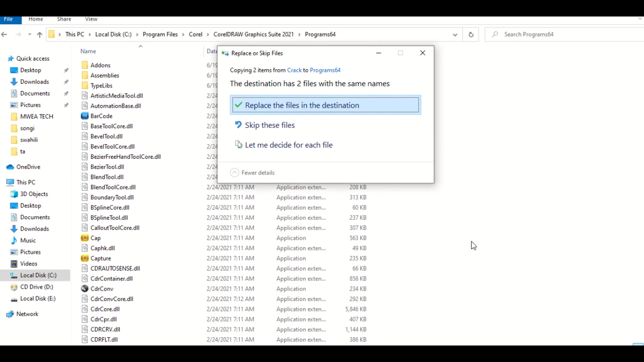
Task: Close the Replace or Skip Files dialog
Action: 422,53
